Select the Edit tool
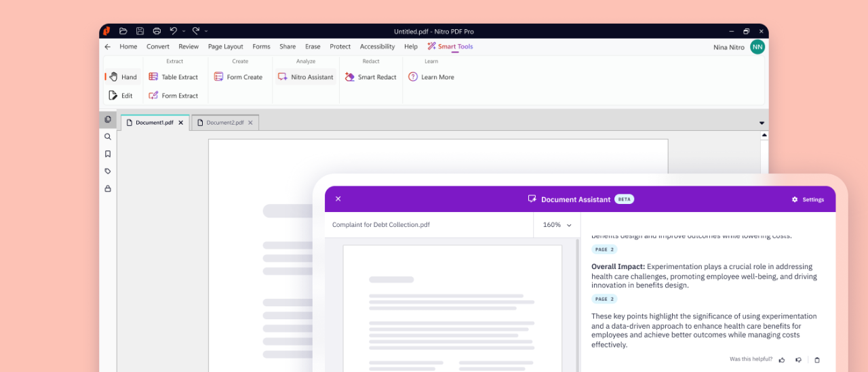Image resolution: width=868 pixels, height=372 pixels. (121, 96)
